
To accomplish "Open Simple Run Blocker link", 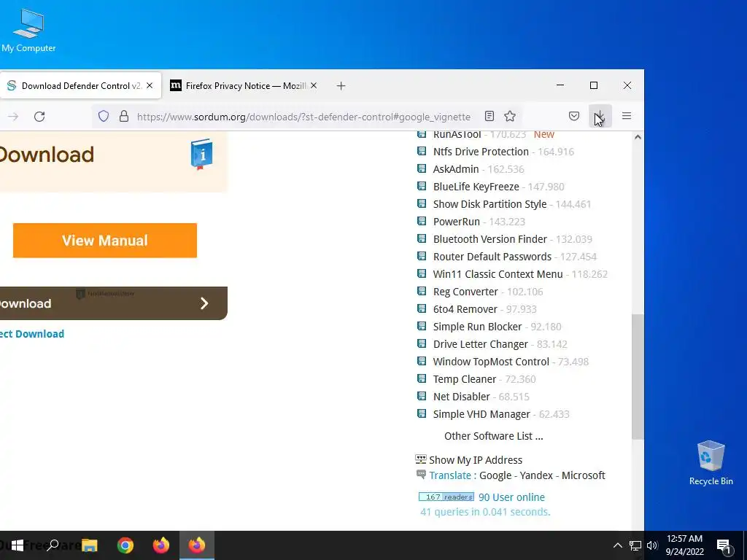I will (477, 327).
